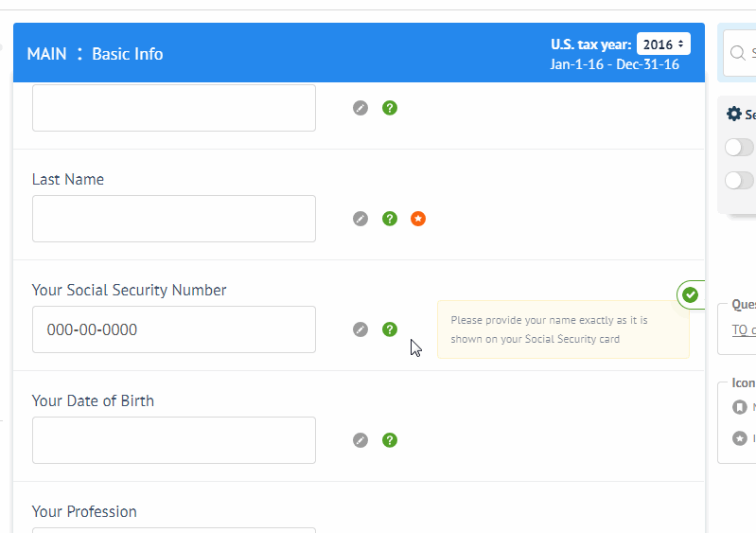The width and height of the screenshot is (756, 533).
Task: Click pencil icon in top field row
Action: pyautogui.click(x=360, y=108)
